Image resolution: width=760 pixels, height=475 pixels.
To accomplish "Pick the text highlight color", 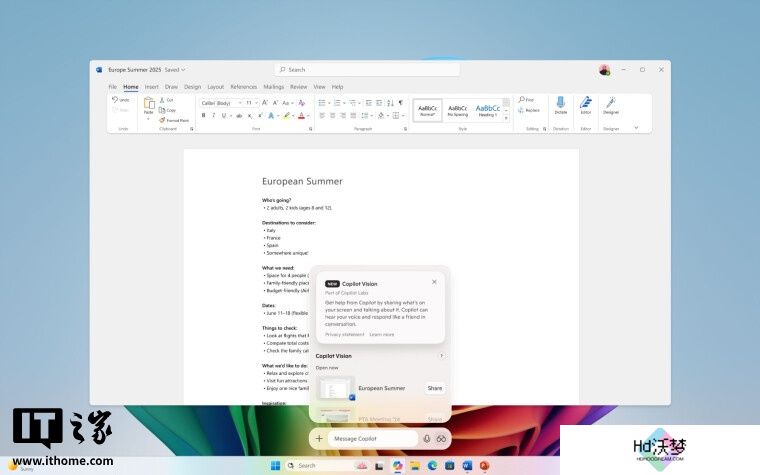I will (x=286, y=116).
